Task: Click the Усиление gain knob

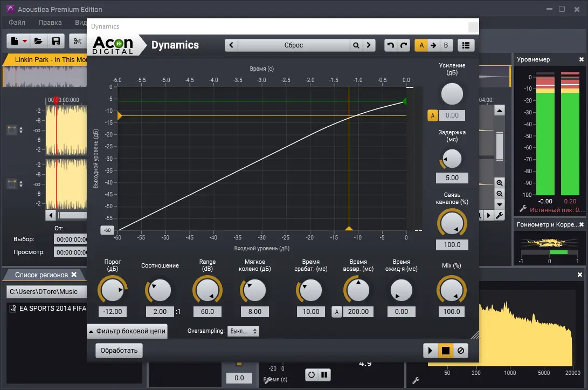Action: click(452, 94)
